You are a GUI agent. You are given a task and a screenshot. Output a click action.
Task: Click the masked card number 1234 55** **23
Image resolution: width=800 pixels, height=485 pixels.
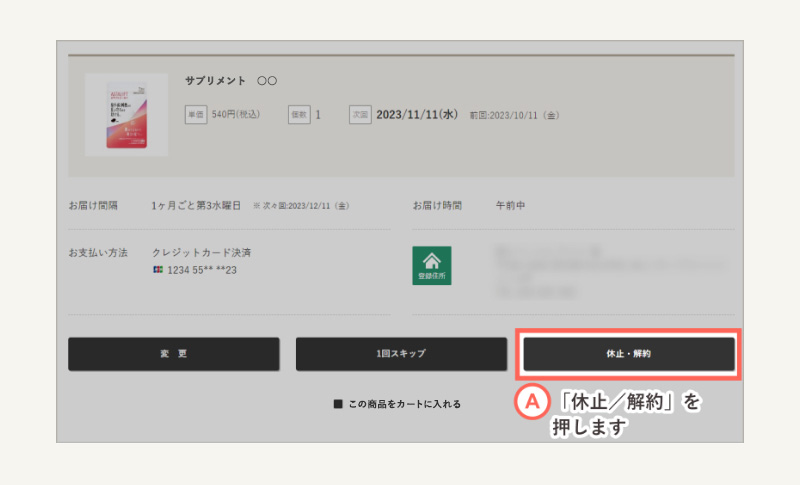[x=201, y=270]
